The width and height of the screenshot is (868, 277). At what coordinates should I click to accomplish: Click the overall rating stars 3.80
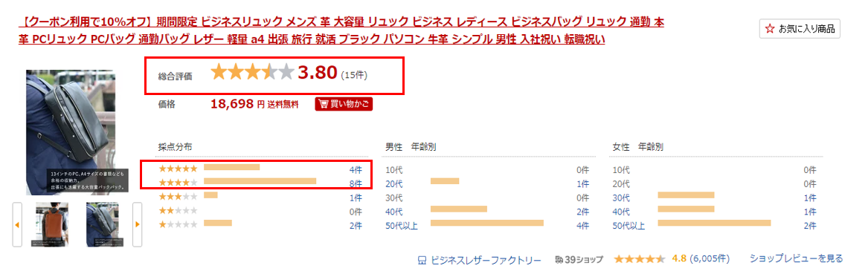[x=252, y=73]
